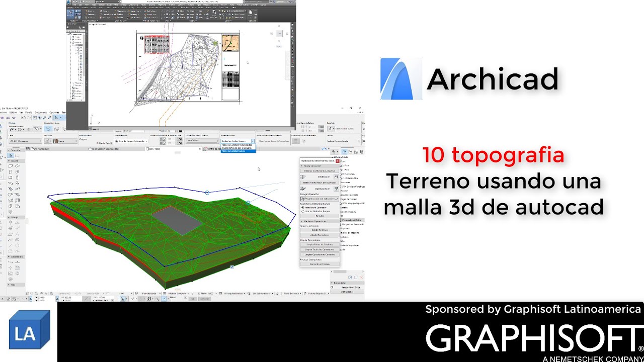Image resolution: width=644 pixels, height=362 pixels.
Task: Click 'Limpiar Todos los Operadores' button
Action: click(320, 249)
